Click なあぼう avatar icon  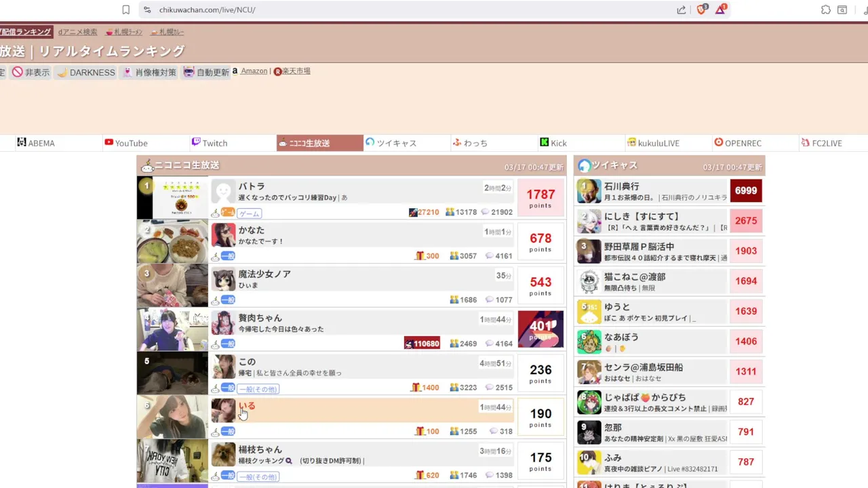(x=589, y=342)
